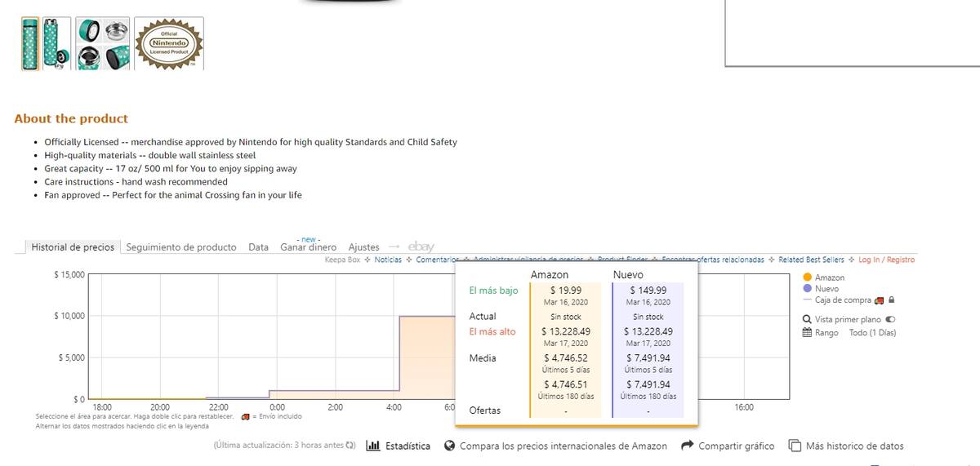Open the greyed-out ebay tab

pos(421,246)
